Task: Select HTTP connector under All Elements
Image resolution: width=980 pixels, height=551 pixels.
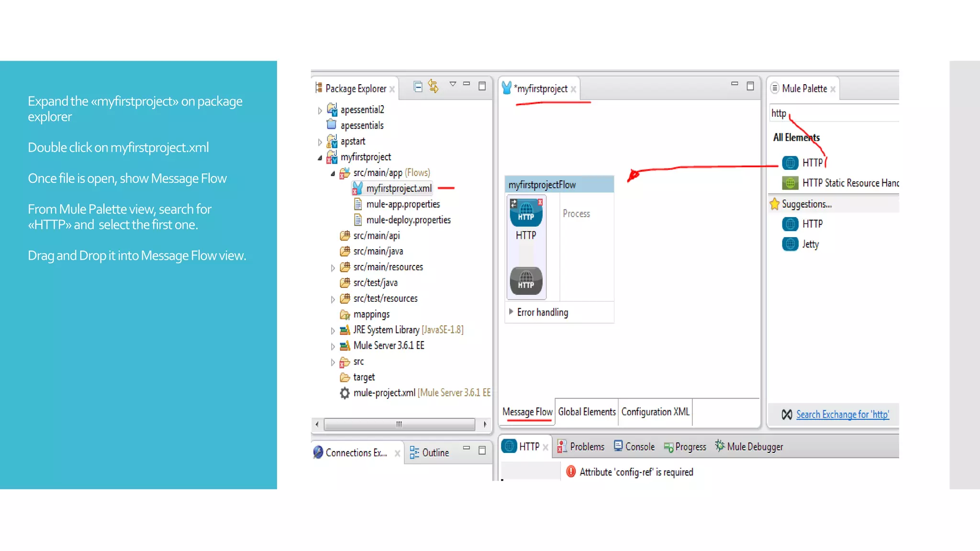Action: pyautogui.click(x=802, y=163)
